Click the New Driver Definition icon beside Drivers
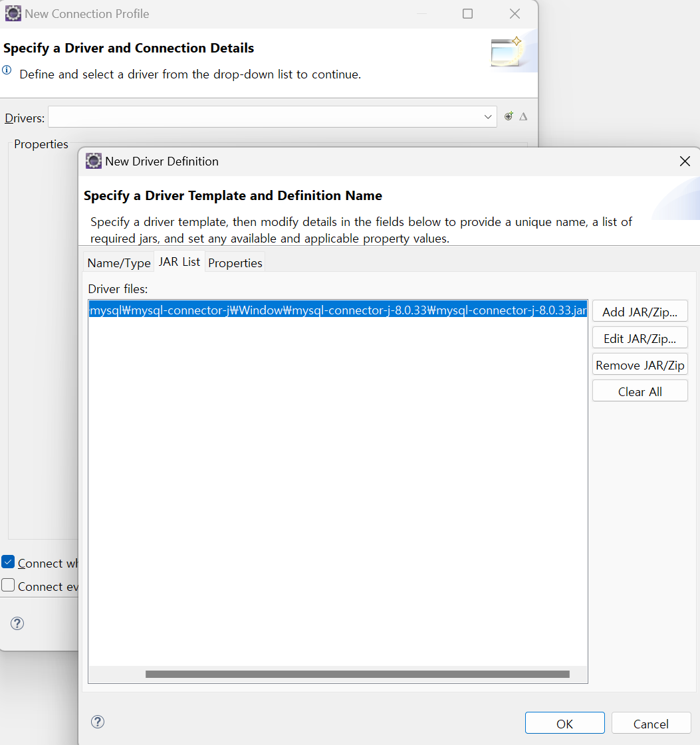The height and width of the screenshot is (745, 700). point(509,116)
